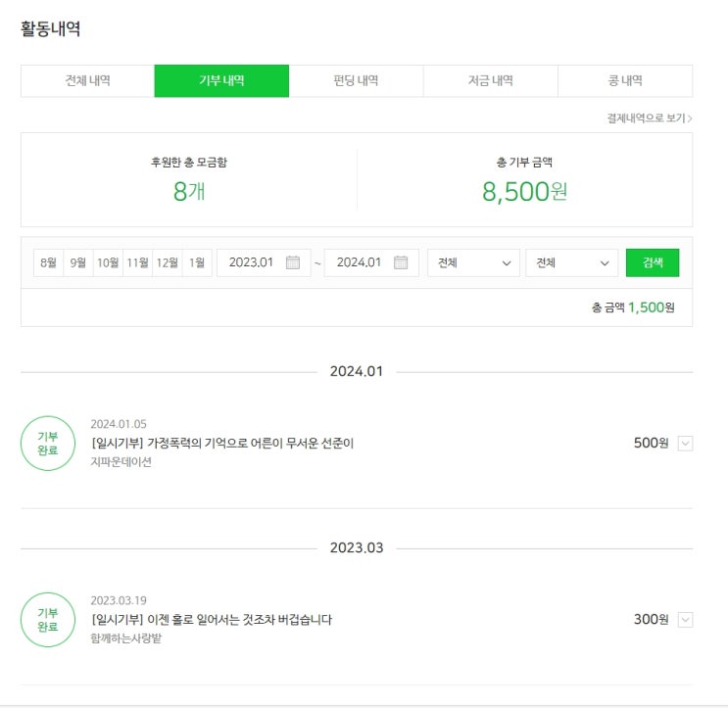Open the start date calendar icon
This screenshot has height=708, width=728.
[292, 262]
